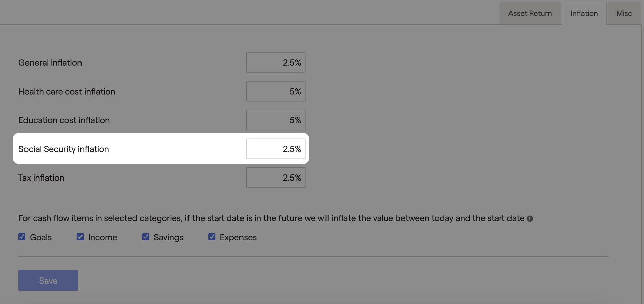Switch to the Asset Return tab
Screen dimensions: 644x304
[530, 13]
